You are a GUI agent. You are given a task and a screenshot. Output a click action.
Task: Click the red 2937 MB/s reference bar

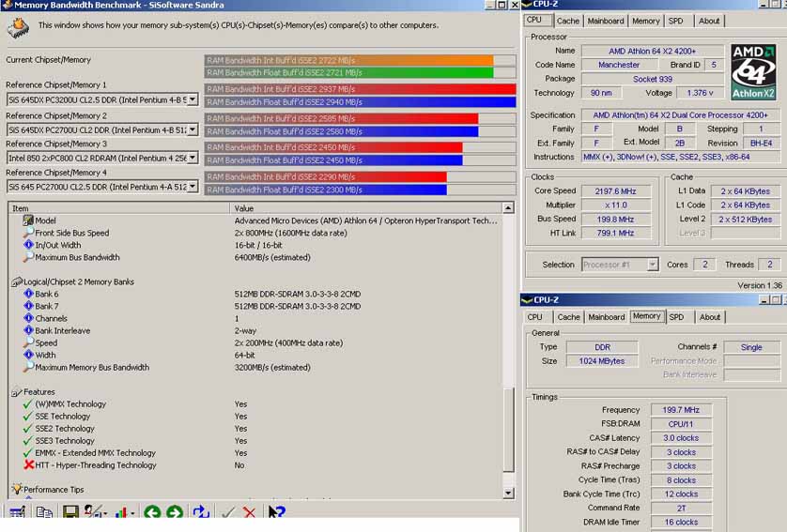360,89
